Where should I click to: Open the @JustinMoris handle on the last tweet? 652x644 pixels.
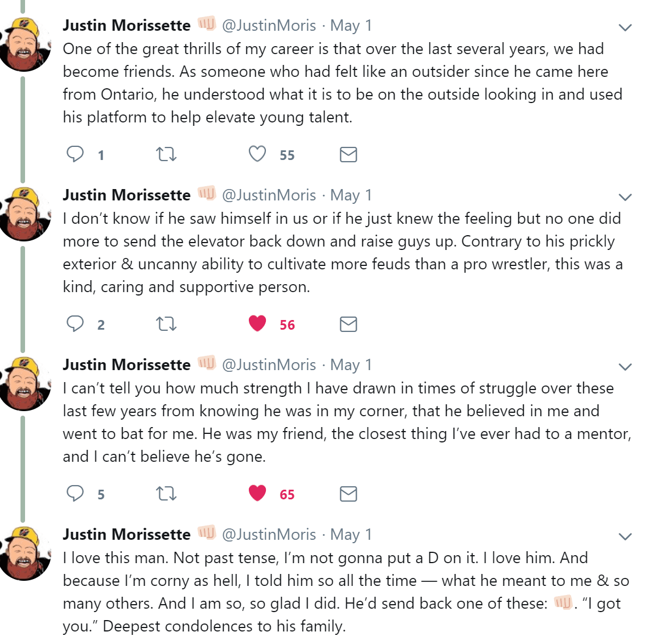coord(269,535)
